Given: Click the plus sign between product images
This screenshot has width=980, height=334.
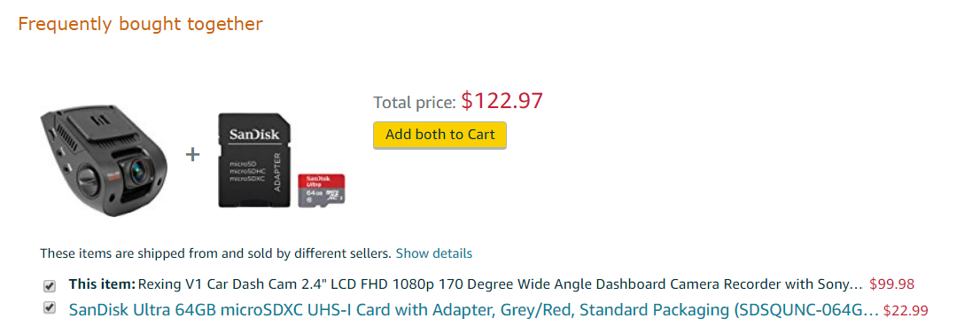Looking at the screenshot, I should pyautogui.click(x=193, y=154).
